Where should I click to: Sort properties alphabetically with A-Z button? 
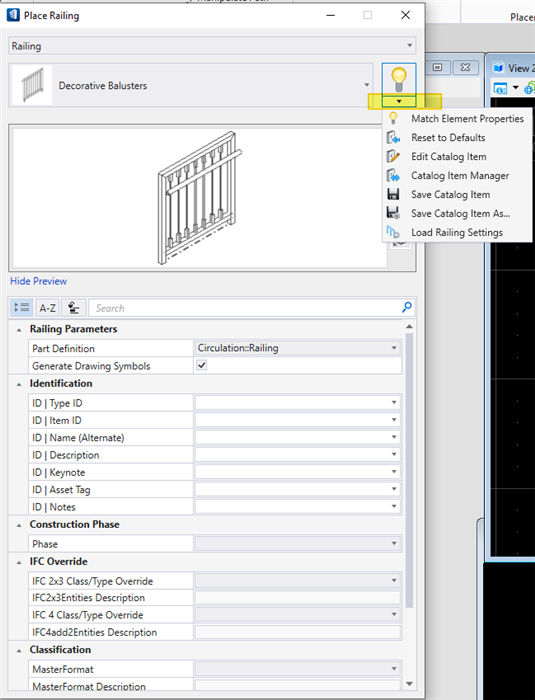[x=47, y=308]
